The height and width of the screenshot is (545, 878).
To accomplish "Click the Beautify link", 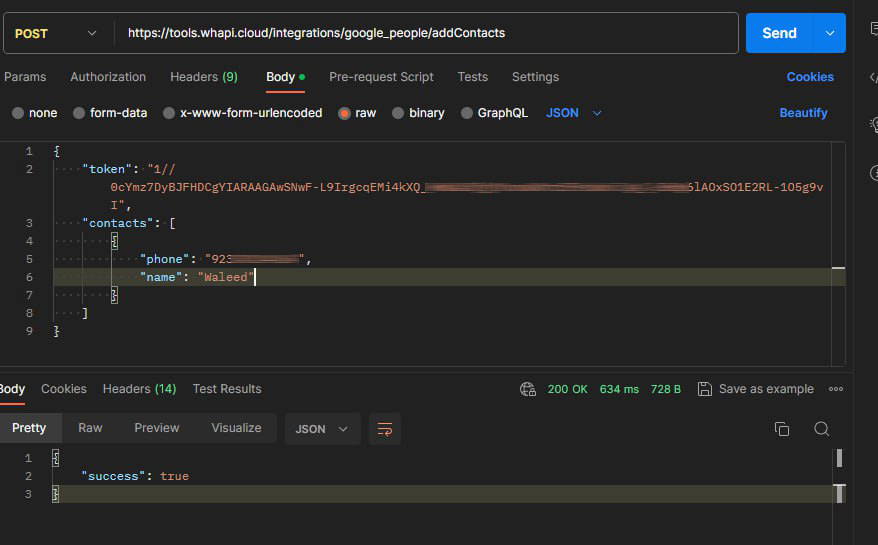I will pyautogui.click(x=803, y=113).
